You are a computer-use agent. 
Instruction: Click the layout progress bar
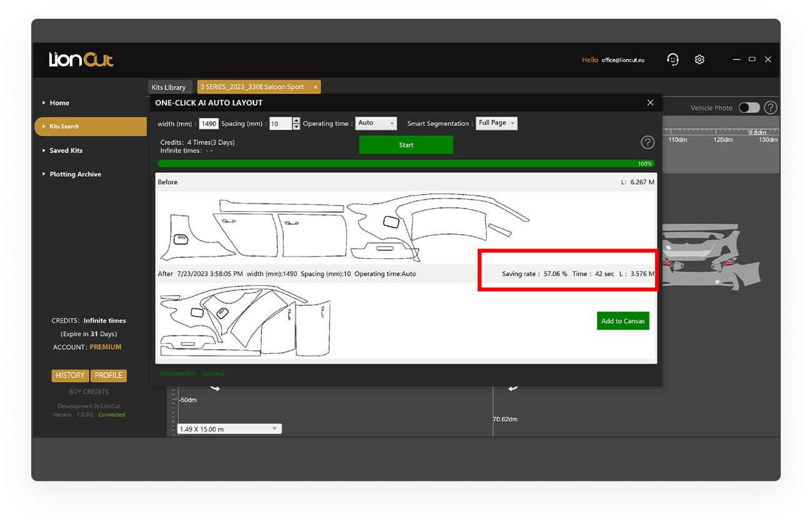tap(406, 164)
